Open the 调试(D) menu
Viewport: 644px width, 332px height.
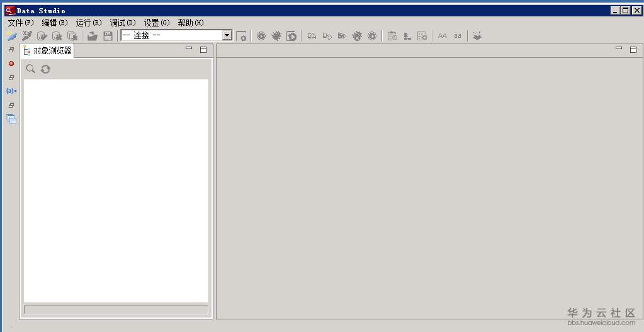tap(122, 23)
